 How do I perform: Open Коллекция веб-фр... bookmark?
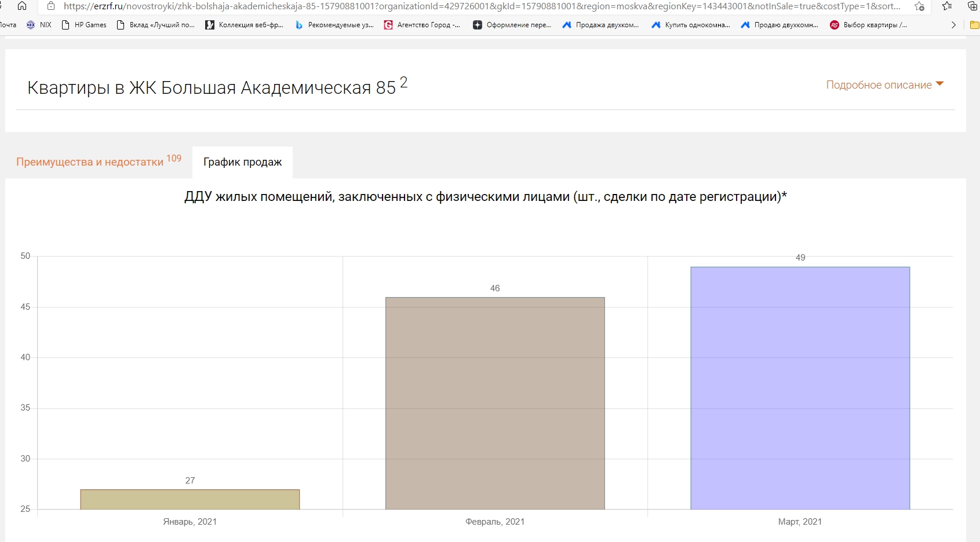point(245,25)
